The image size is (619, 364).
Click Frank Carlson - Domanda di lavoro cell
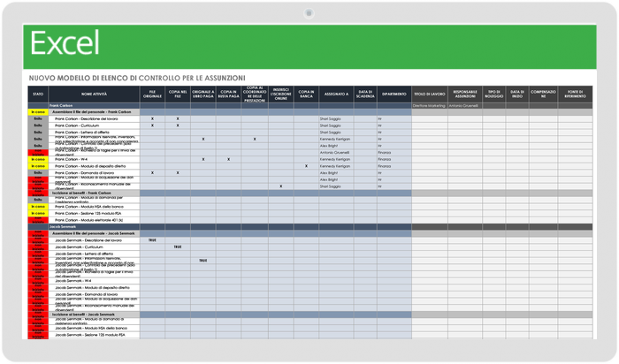[x=94, y=173]
